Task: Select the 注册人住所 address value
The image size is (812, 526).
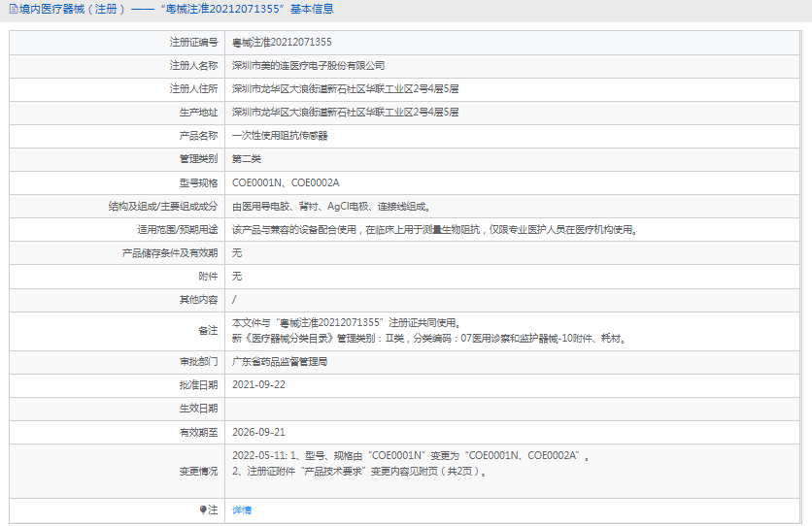Action: tap(346, 89)
